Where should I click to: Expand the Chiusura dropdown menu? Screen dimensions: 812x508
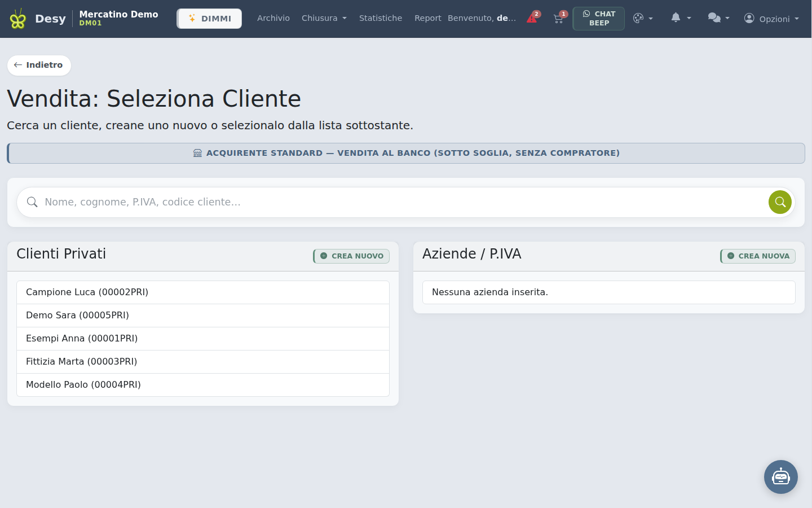click(x=324, y=18)
